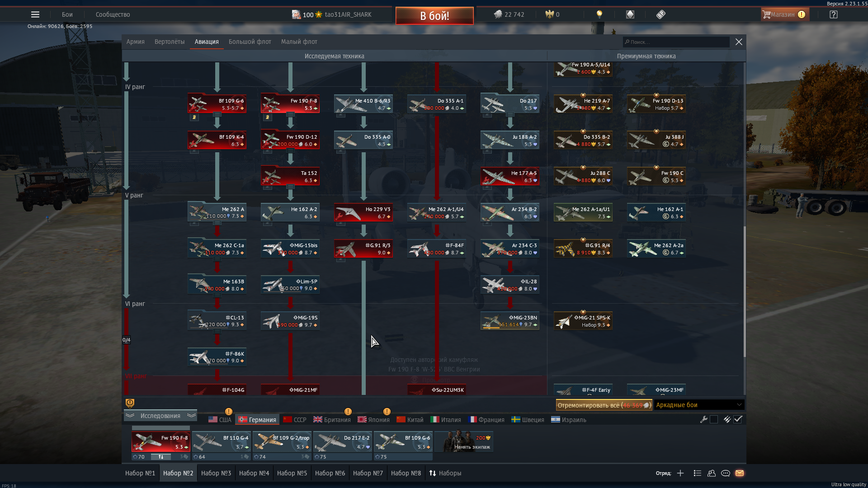This screenshot has width=868, height=488.
Task: Expand the group under Ta 152
Action: [x=290, y=187]
